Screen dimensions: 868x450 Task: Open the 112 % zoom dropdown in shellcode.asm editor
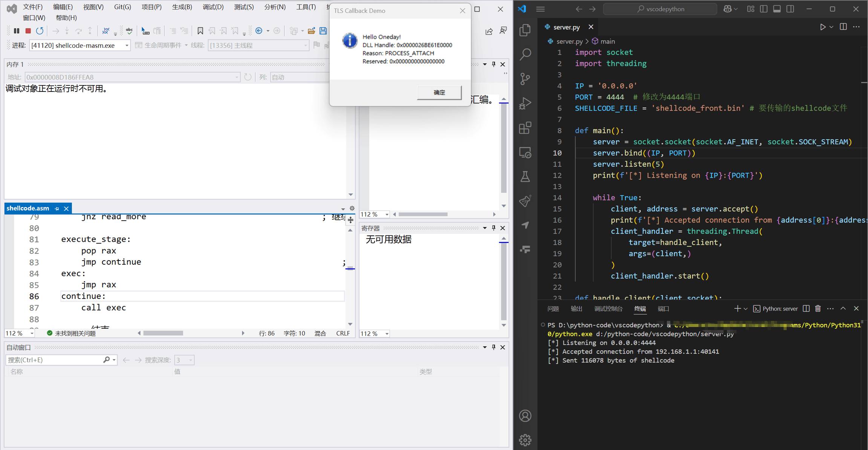tap(32, 334)
